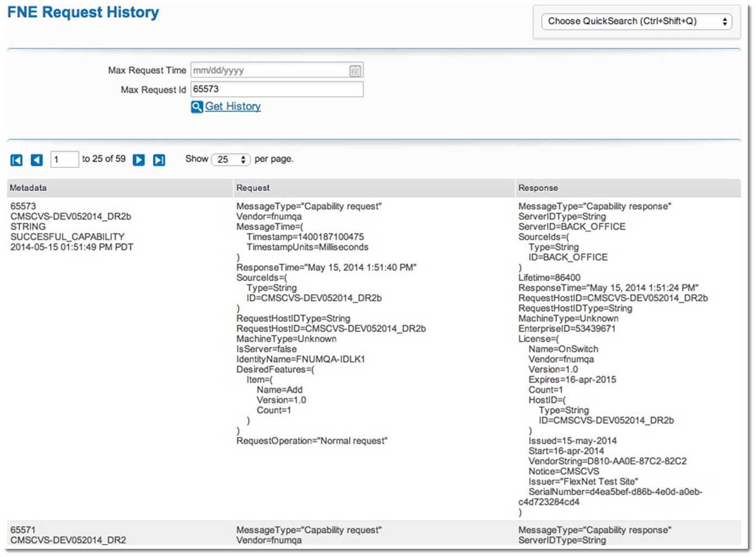Click the Get History link
The height and width of the screenshot is (557, 756).
[233, 107]
